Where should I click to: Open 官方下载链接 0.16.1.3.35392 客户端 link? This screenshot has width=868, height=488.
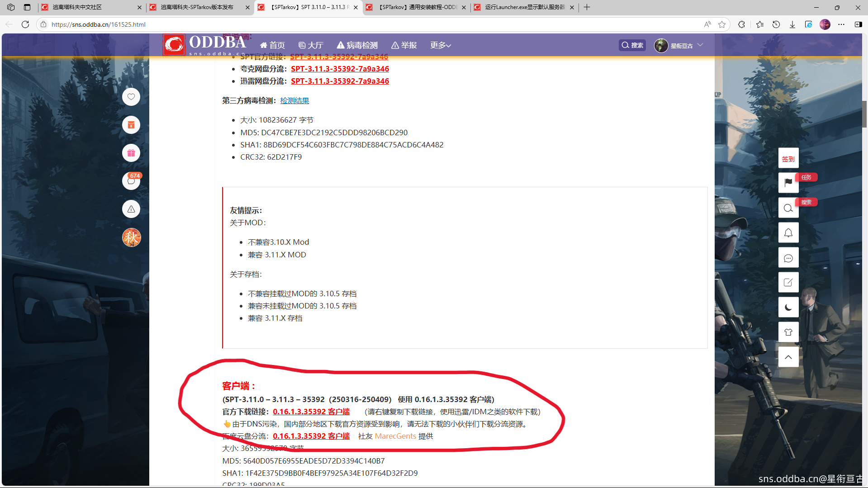(311, 412)
